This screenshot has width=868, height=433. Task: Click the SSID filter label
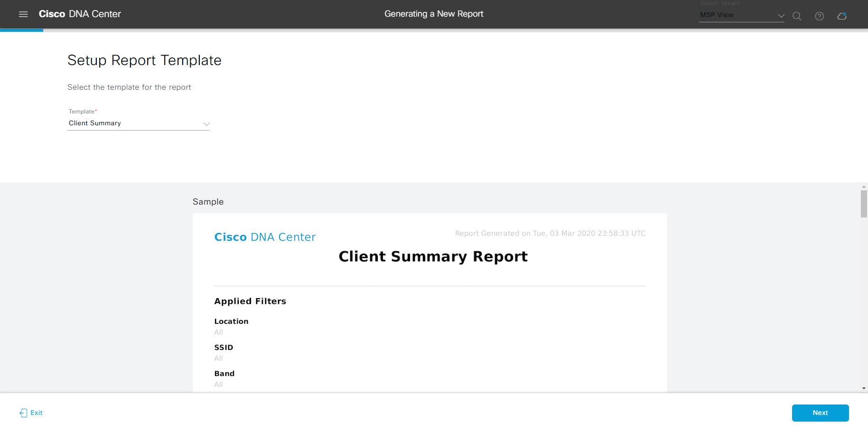[x=224, y=348]
